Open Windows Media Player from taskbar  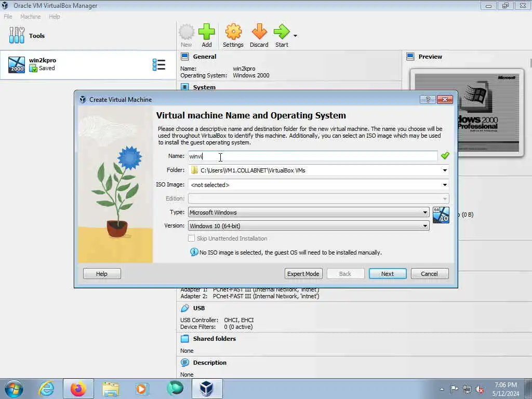[x=141, y=389]
